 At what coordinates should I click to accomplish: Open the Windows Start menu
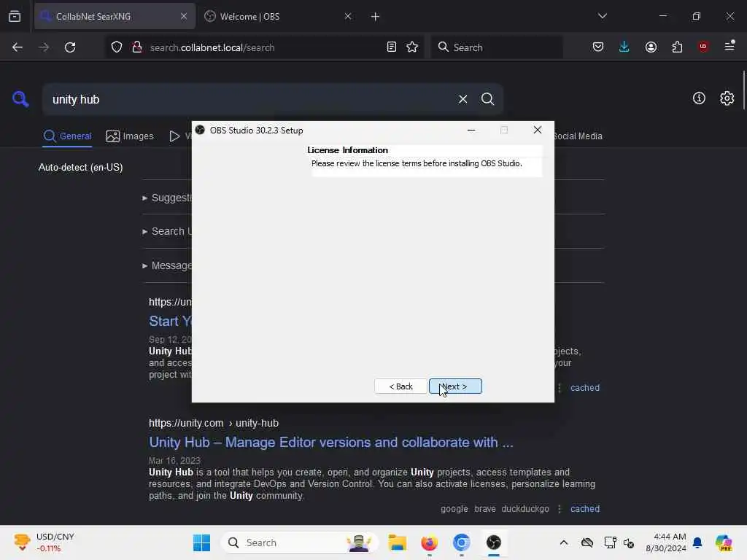coord(201,542)
